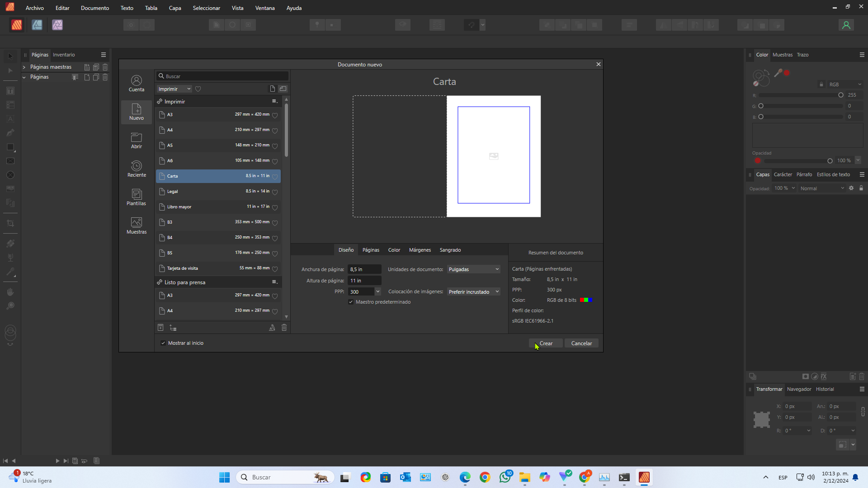The height and width of the screenshot is (488, 868).
Task: Open the Cuenta account section
Action: 136,84
